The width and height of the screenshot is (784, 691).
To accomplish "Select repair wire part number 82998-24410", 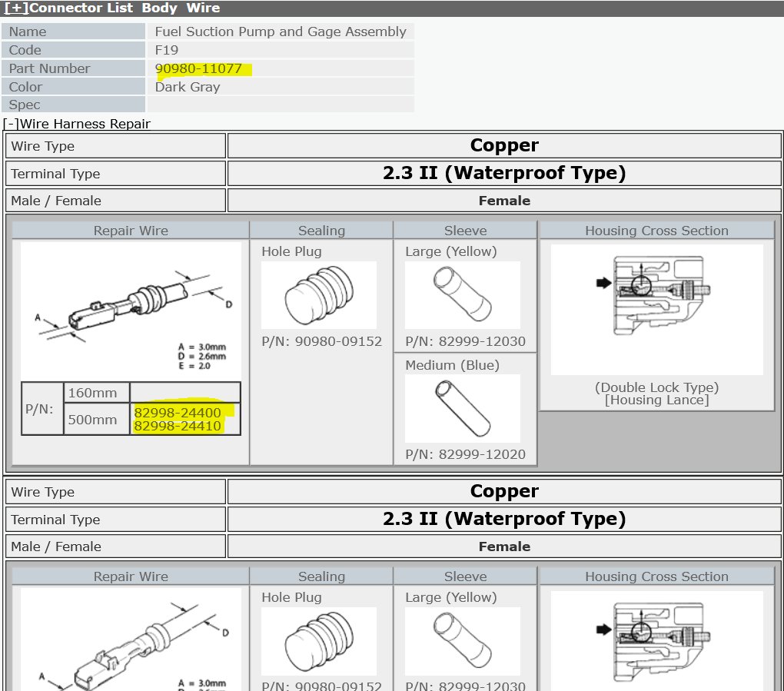I will tap(178, 426).
